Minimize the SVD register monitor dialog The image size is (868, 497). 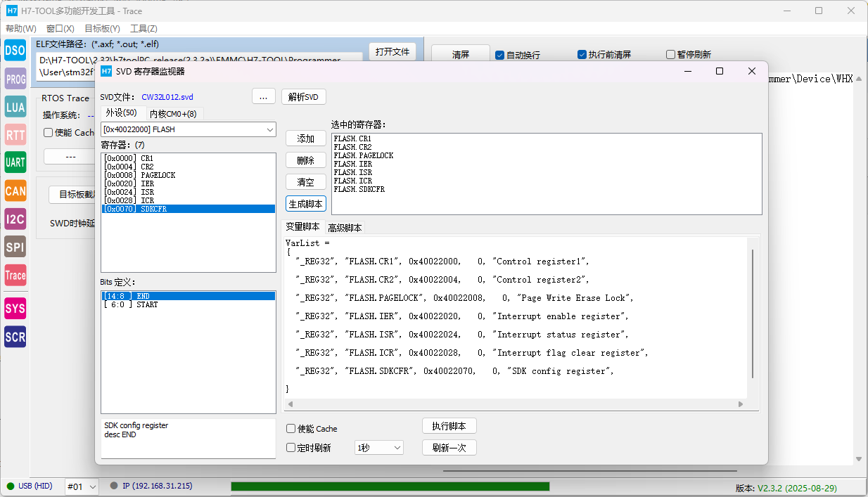pos(687,71)
